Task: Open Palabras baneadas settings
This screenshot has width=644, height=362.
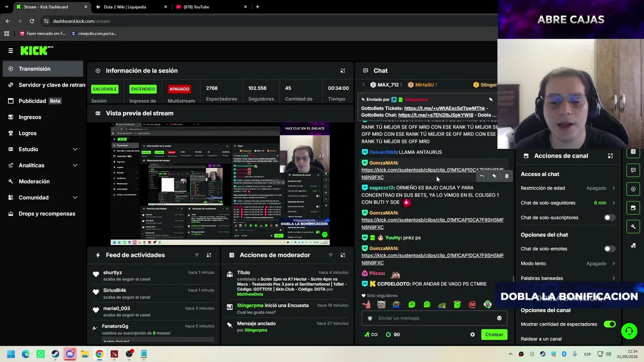Action: coord(568,278)
